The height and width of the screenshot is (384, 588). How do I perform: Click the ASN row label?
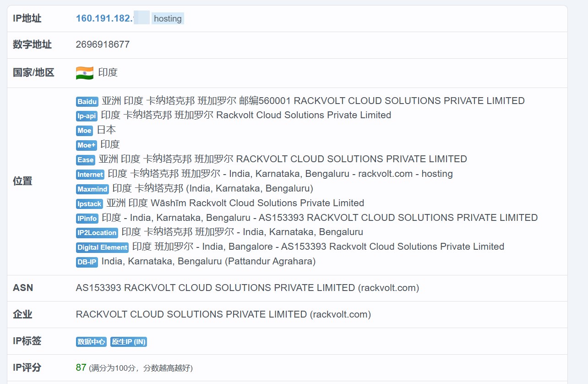tap(23, 288)
